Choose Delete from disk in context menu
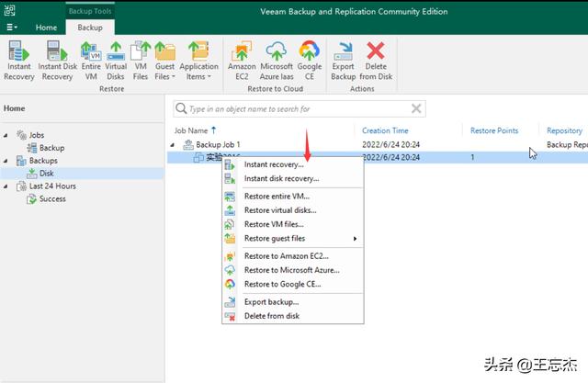This screenshot has height=383, width=588. click(x=293, y=316)
